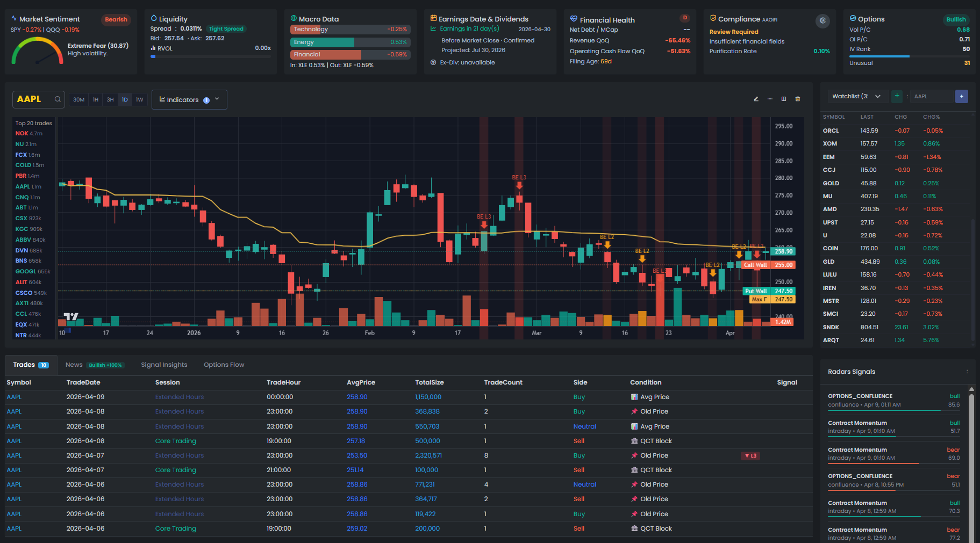The image size is (980, 543).
Task: Select the pencil drawing tool above the chart
Action: pos(756,99)
